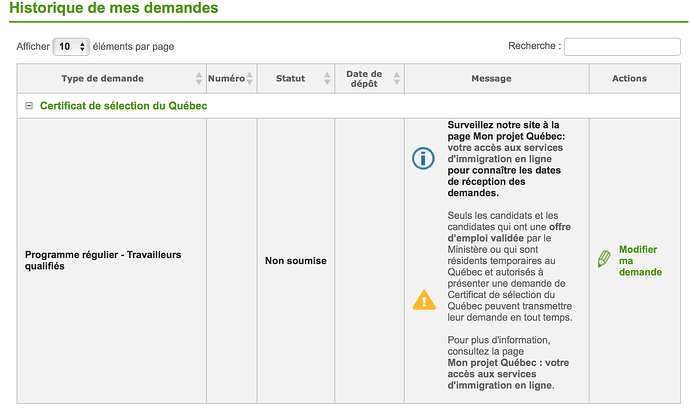Click the Certificat de sélection du Québec label
Screen dimensions: 690x409
(123, 106)
